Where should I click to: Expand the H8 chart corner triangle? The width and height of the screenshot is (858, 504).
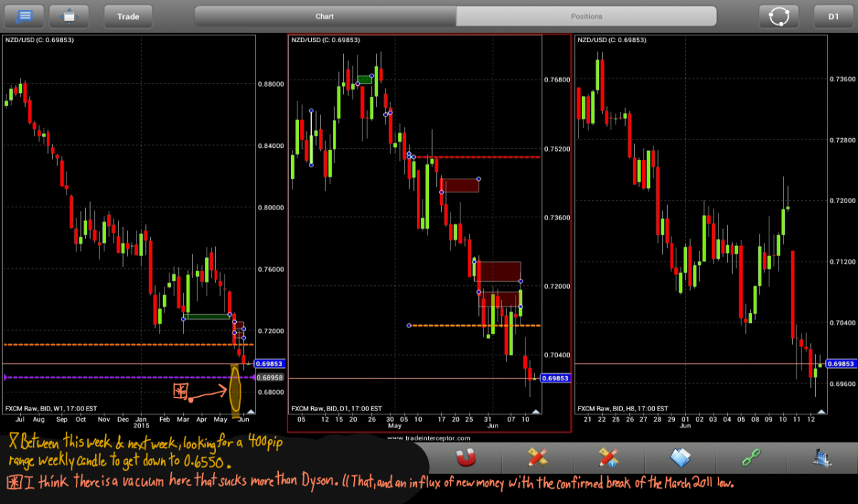822,412
